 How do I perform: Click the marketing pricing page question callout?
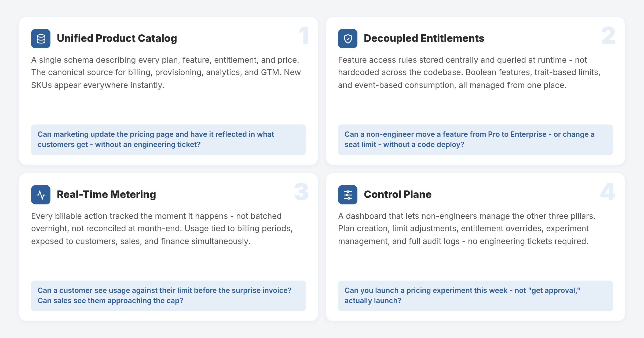pyautogui.click(x=169, y=139)
